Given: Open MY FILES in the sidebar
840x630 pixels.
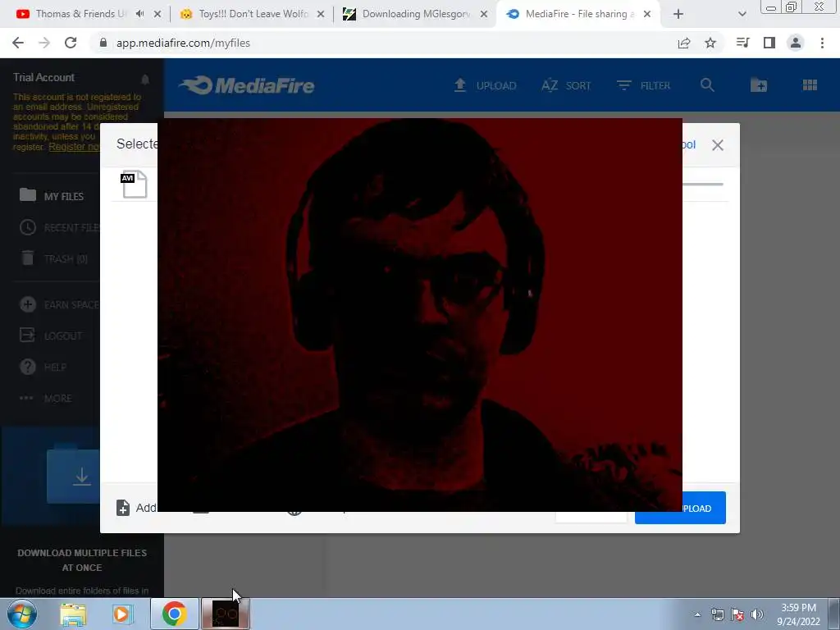Looking at the screenshot, I should click(52, 195).
